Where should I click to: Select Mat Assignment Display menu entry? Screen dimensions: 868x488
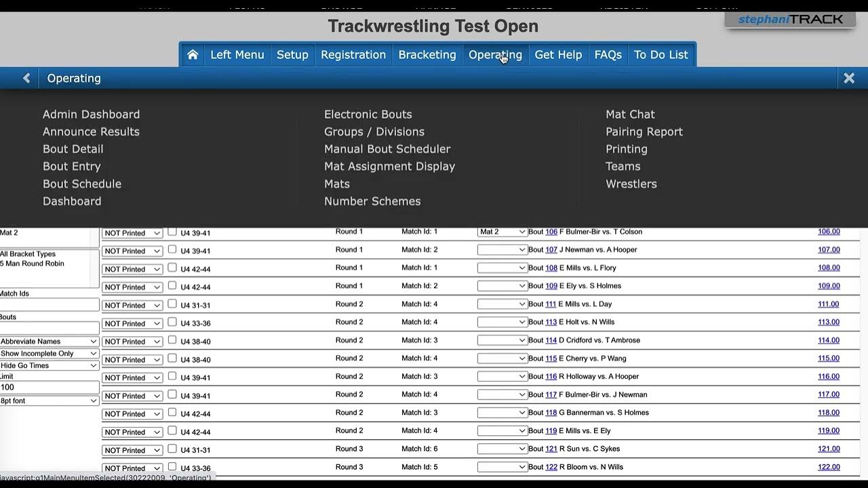coord(389,166)
